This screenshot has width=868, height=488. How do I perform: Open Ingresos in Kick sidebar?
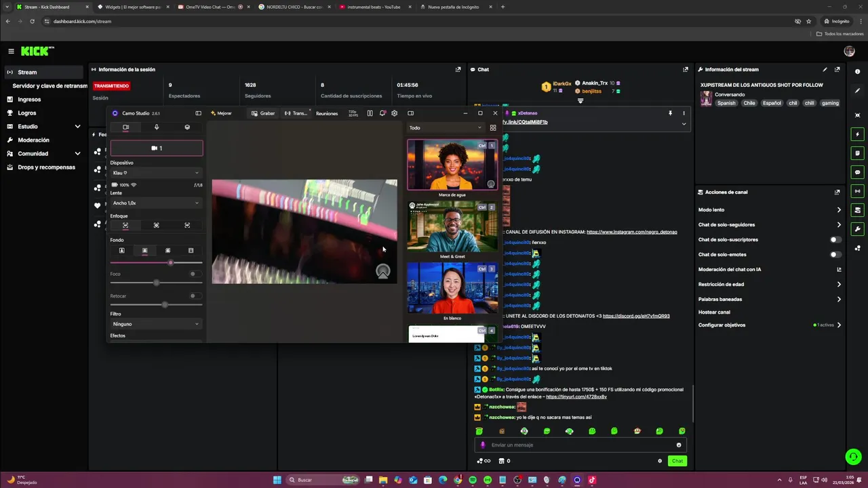[x=45, y=100]
